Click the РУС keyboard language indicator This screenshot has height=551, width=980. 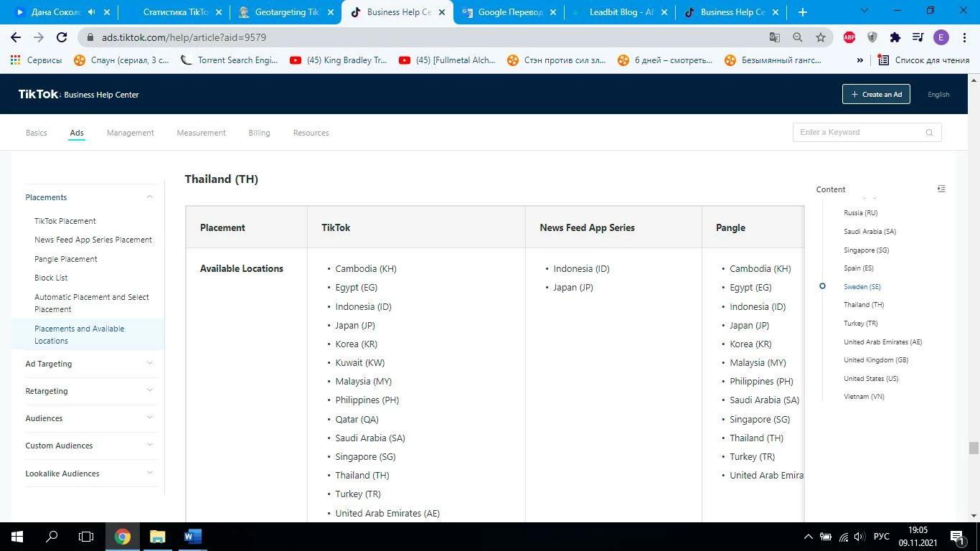[882, 537]
